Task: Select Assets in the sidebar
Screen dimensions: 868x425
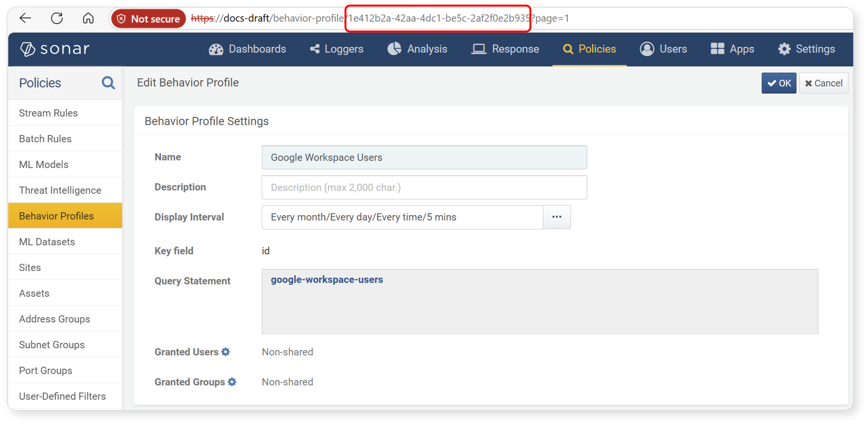Action: click(x=65, y=293)
